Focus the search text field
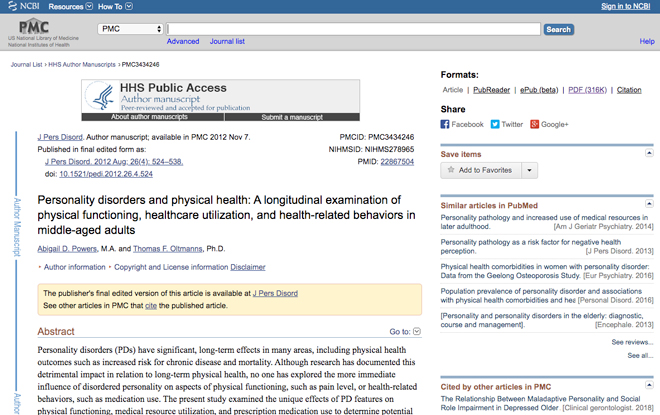The height and width of the screenshot is (415, 660). (353, 29)
